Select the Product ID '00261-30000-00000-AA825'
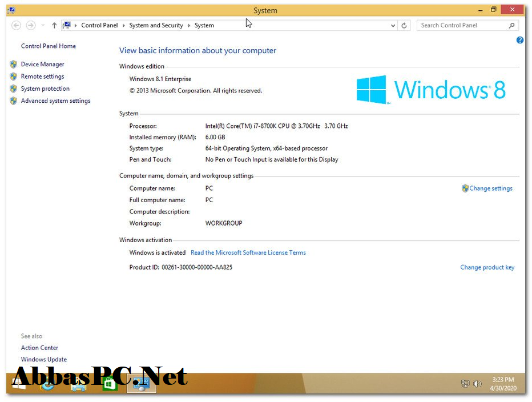This screenshot has width=532, height=402. pos(197,268)
